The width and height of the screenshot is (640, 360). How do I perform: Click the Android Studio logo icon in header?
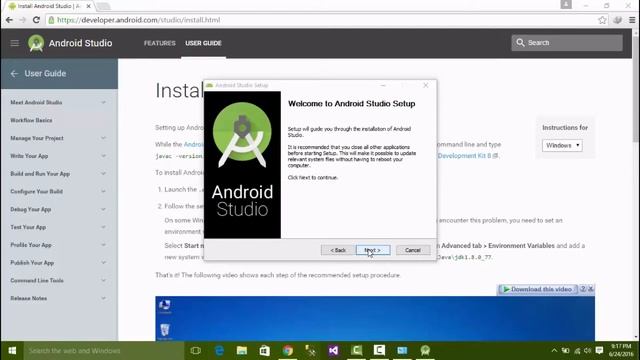(x=36, y=43)
